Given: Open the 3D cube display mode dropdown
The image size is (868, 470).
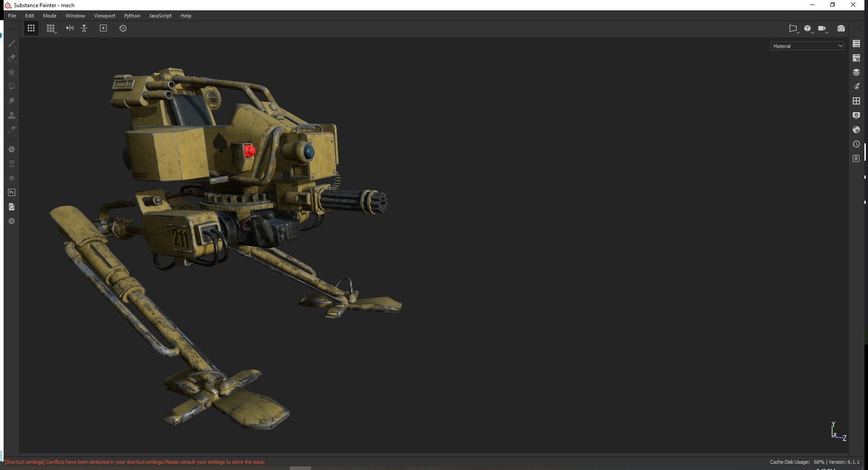Looking at the screenshot, I should point(808,29).
